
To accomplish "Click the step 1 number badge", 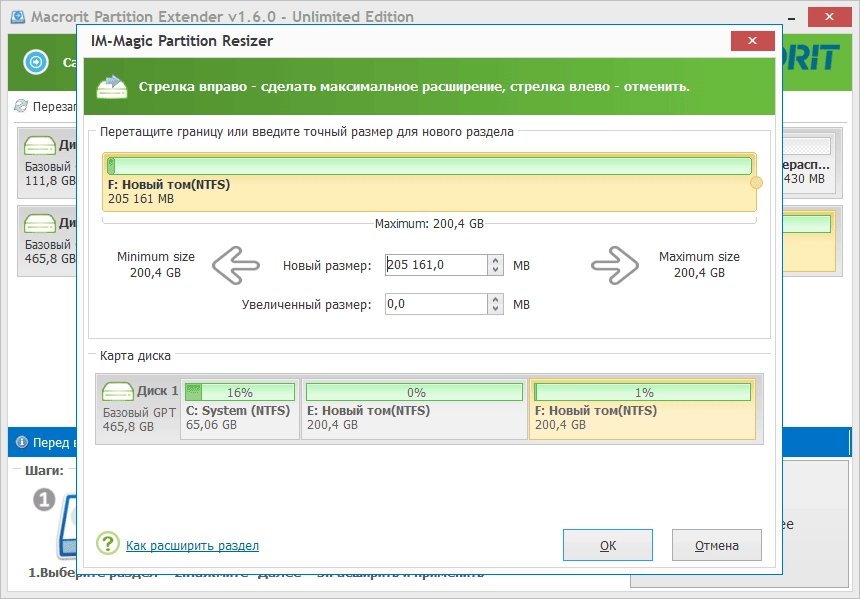I will [44, 500].
